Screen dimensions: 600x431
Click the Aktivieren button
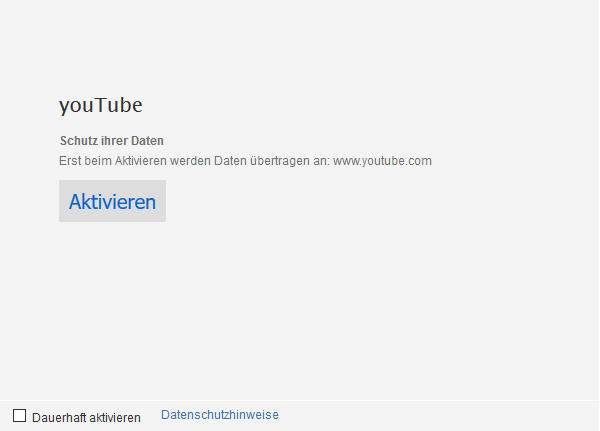click(112, 201)
